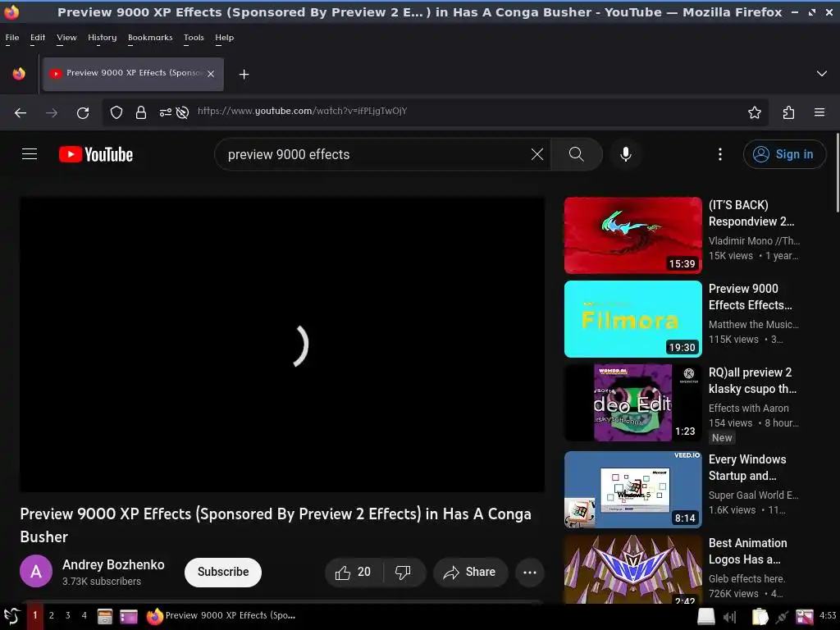Reload the current YouTube page

pyautogui.click(x=83, y=112)
